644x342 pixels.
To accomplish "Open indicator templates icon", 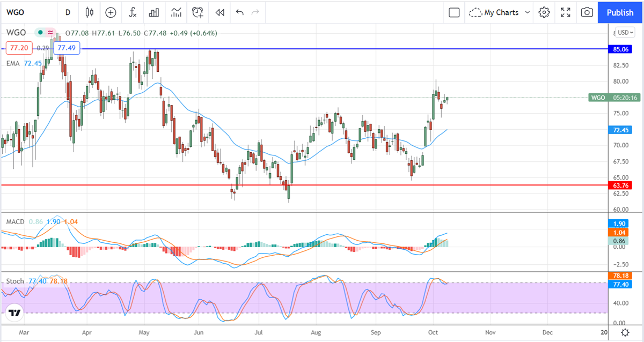I will coord(176,12).
